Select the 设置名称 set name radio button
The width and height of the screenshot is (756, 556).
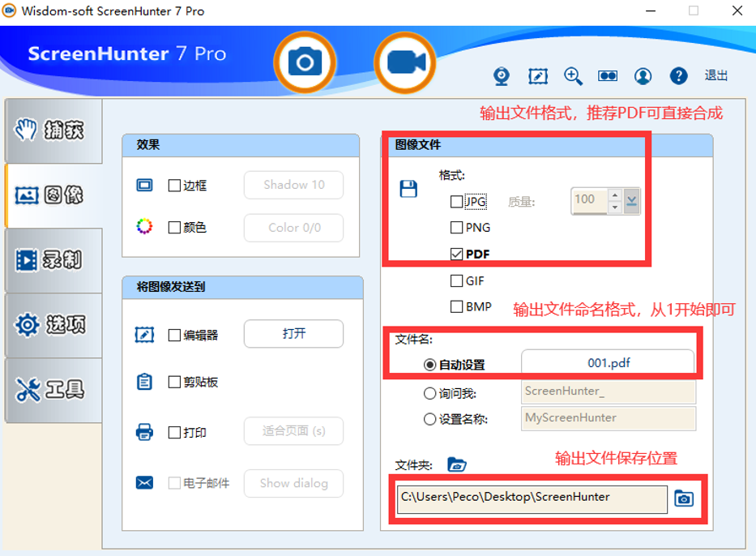429,419
